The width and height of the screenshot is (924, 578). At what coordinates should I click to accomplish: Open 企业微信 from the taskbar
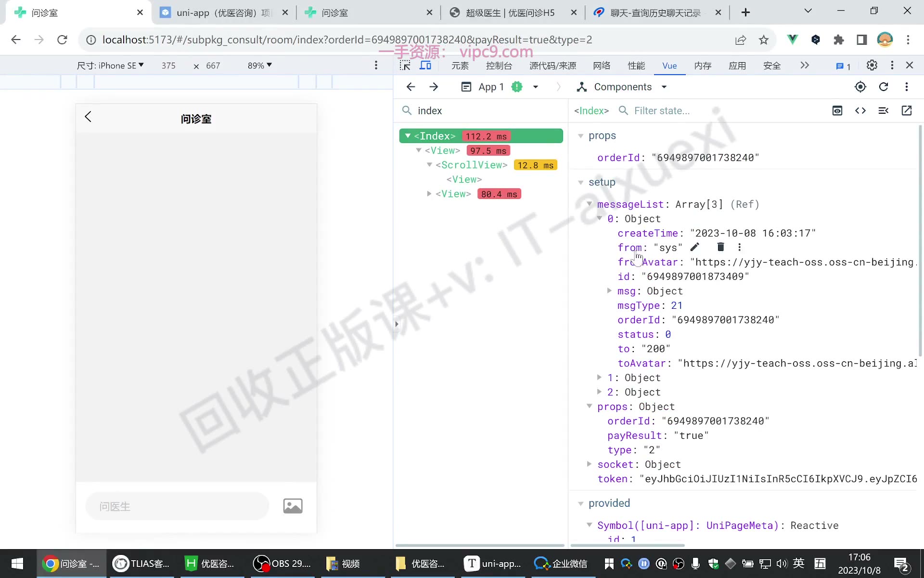tap(561, 564)
